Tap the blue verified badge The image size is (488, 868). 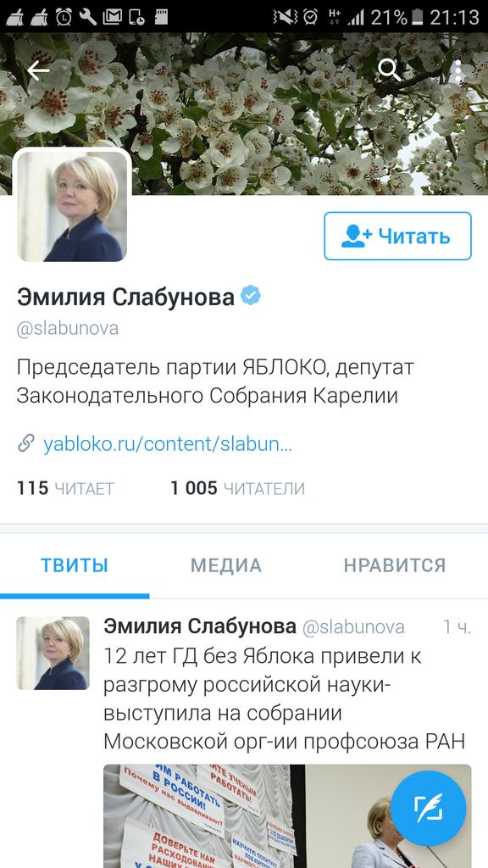tap(251, 296)
